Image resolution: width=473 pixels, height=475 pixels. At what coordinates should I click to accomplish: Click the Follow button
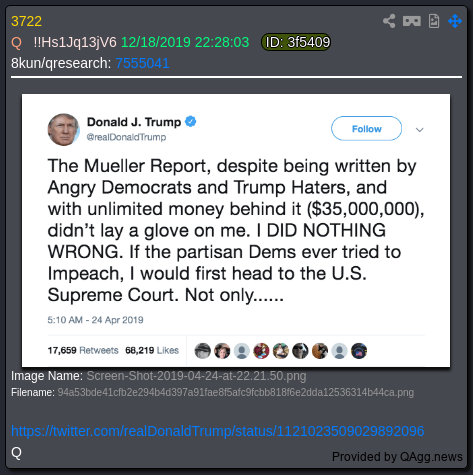[366, 129]
